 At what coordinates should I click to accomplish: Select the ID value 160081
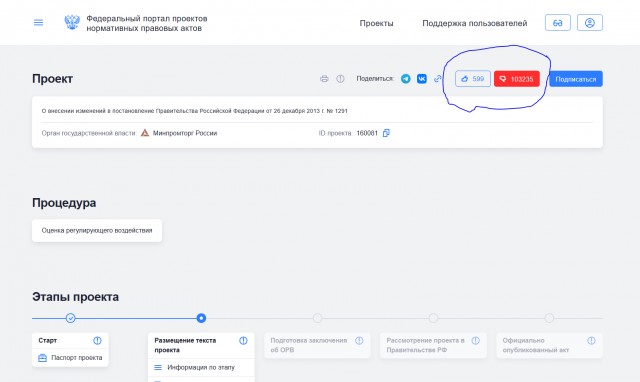(x=367, y=133)
